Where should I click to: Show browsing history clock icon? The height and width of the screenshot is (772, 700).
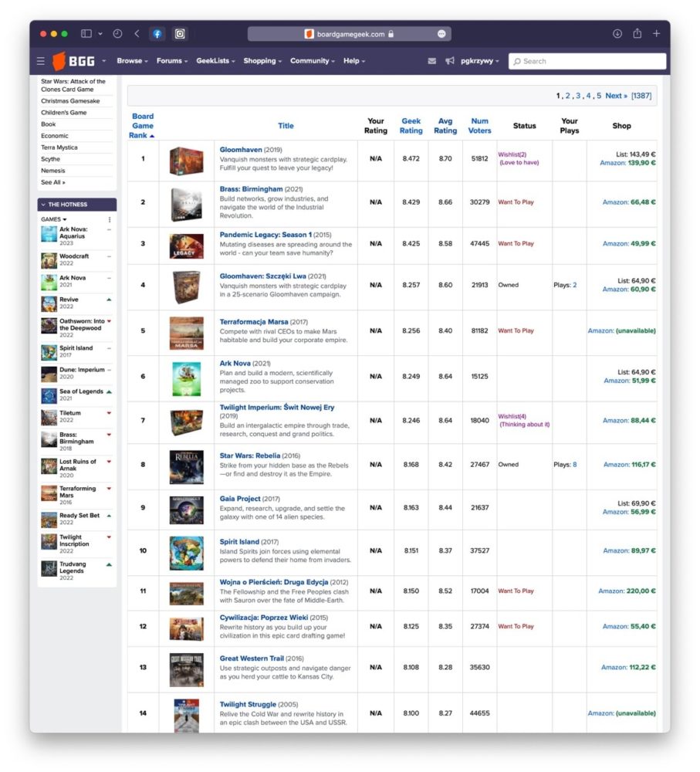[117, 33]
